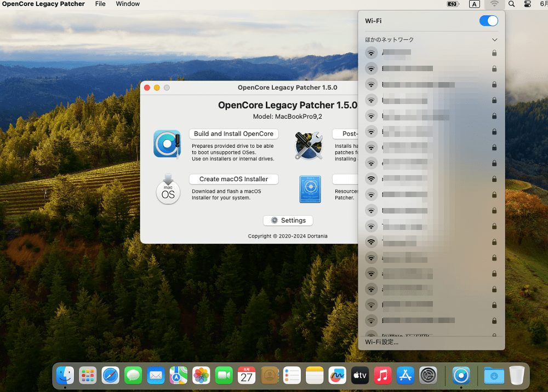Screen dimensions: 548x392
Task: Open Control Center from the menu bar
Action: click(x=528, y=4)
